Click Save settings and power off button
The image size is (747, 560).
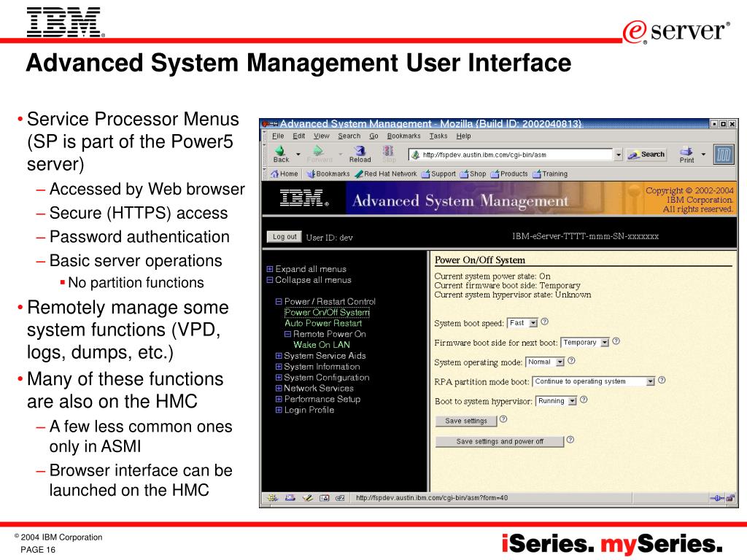500,441
